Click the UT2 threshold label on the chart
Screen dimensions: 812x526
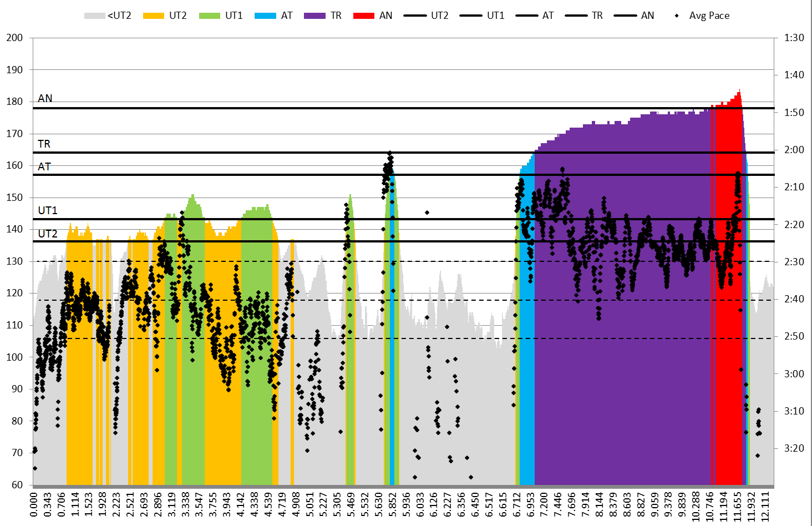(48, 234)
